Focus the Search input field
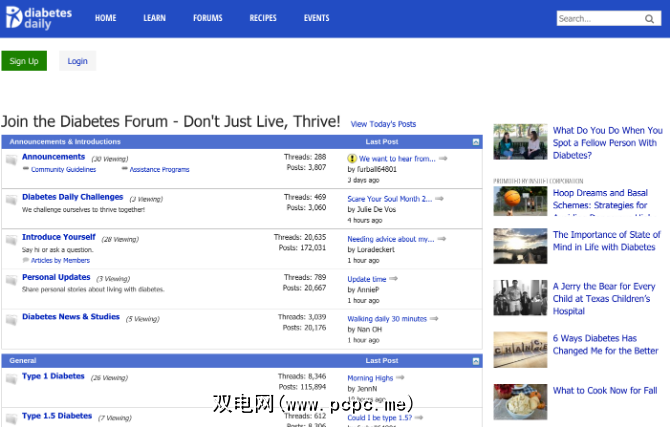 point(598,19)
